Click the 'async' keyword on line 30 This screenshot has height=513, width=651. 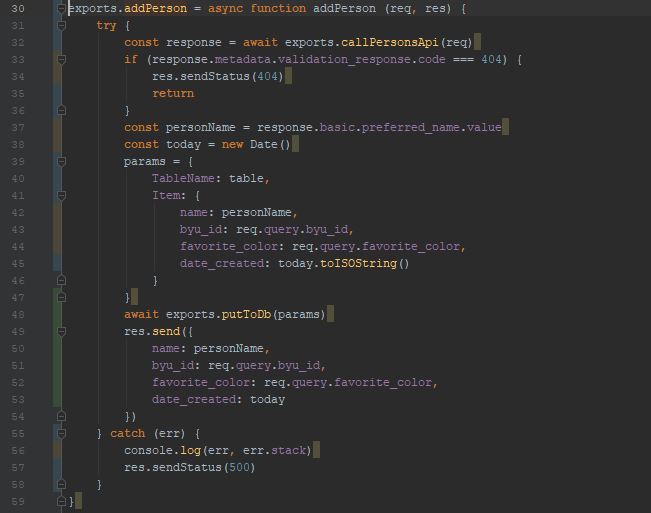[x=225, y=8]
